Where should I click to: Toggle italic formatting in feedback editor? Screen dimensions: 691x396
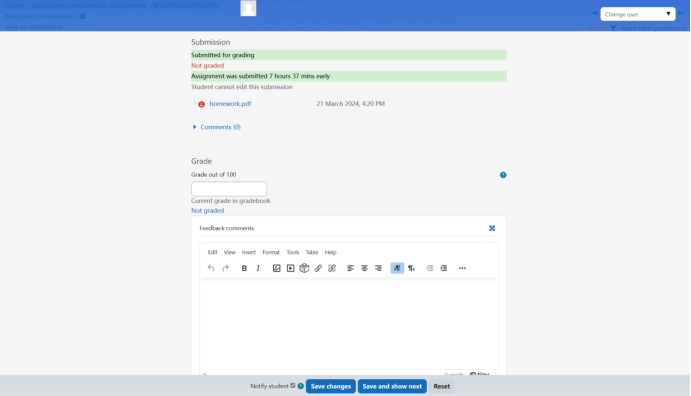258,268
